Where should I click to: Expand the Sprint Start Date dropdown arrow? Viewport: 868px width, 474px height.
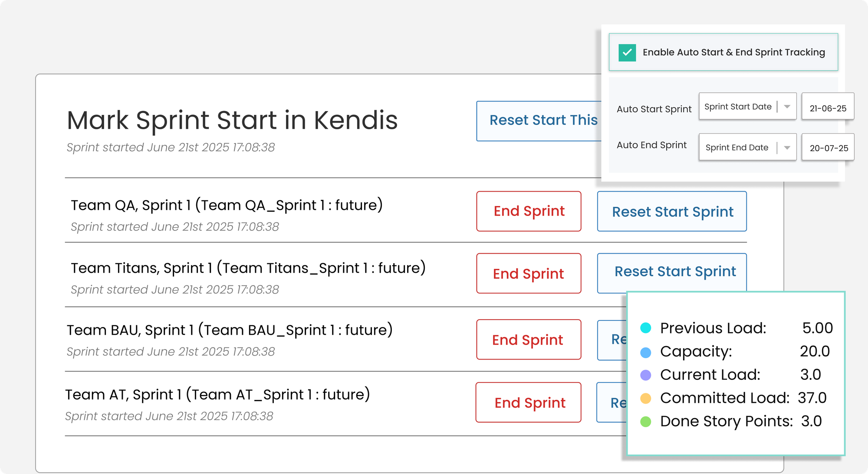click(787, 107)
